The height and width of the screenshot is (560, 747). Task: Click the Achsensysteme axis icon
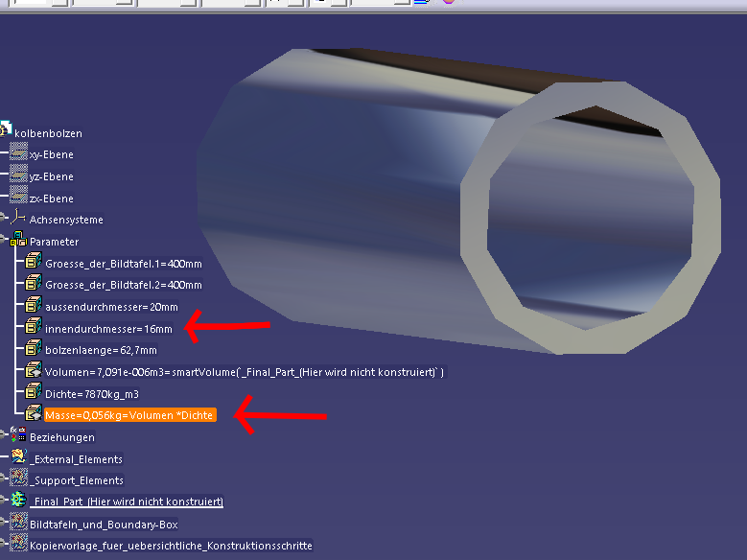[x=18, y=220]
